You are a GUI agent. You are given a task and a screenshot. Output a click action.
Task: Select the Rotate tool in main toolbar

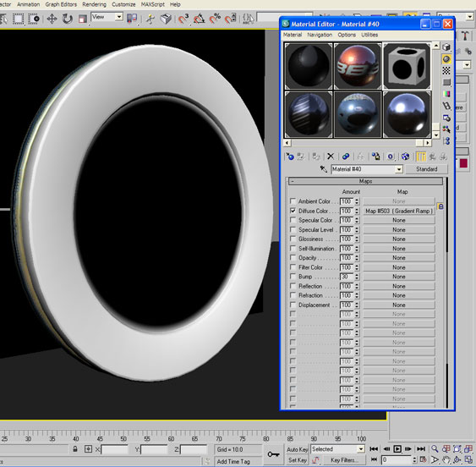pos(67,19)
